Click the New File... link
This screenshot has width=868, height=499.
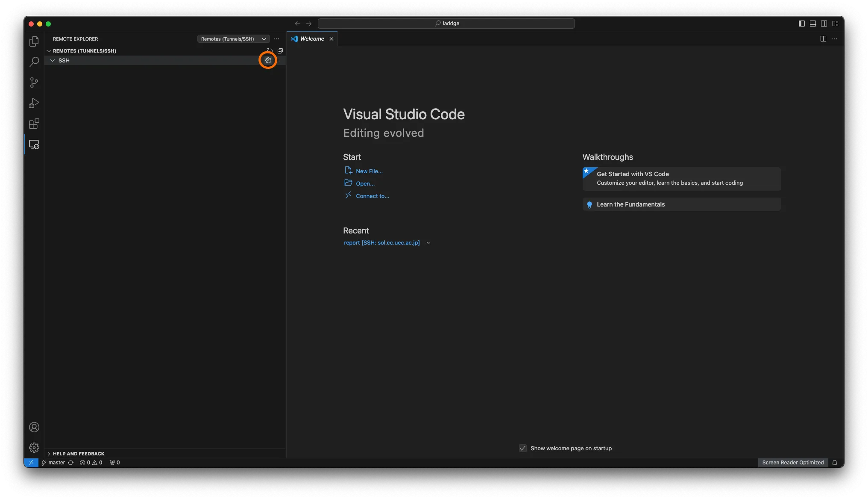(x=369, y=171)
